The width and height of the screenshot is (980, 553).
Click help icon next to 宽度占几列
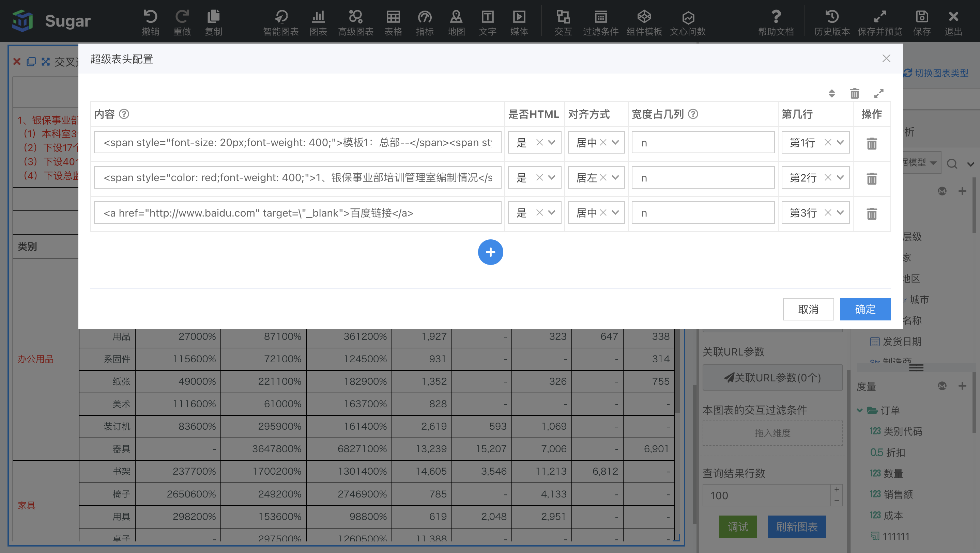(693, 114)
